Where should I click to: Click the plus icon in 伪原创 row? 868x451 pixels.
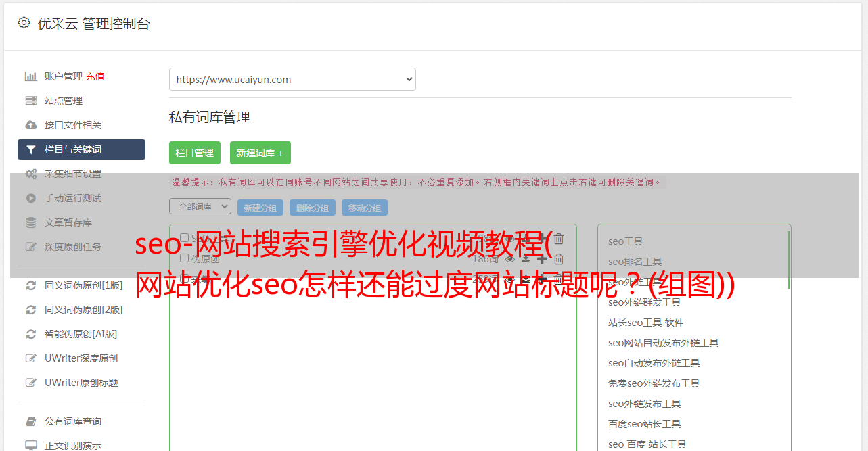pos(542,258)
